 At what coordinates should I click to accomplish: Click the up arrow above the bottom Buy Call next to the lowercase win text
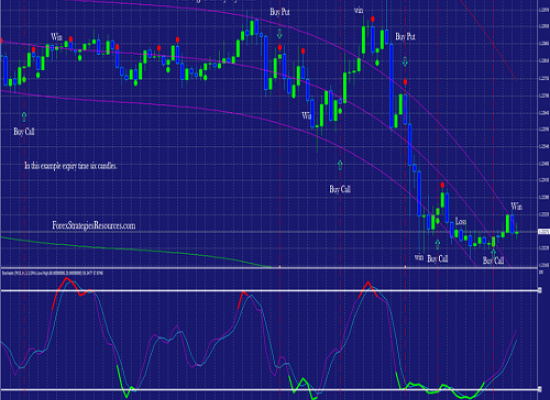point(437,244)
